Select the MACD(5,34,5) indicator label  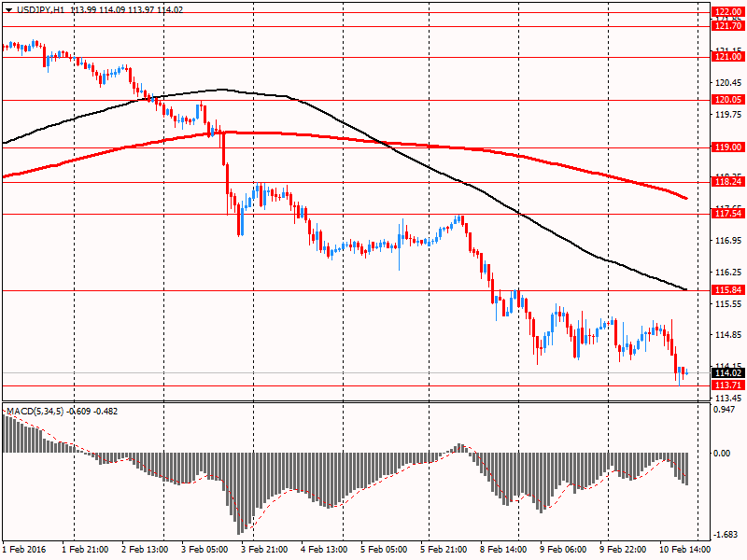(x=35, y=411)
